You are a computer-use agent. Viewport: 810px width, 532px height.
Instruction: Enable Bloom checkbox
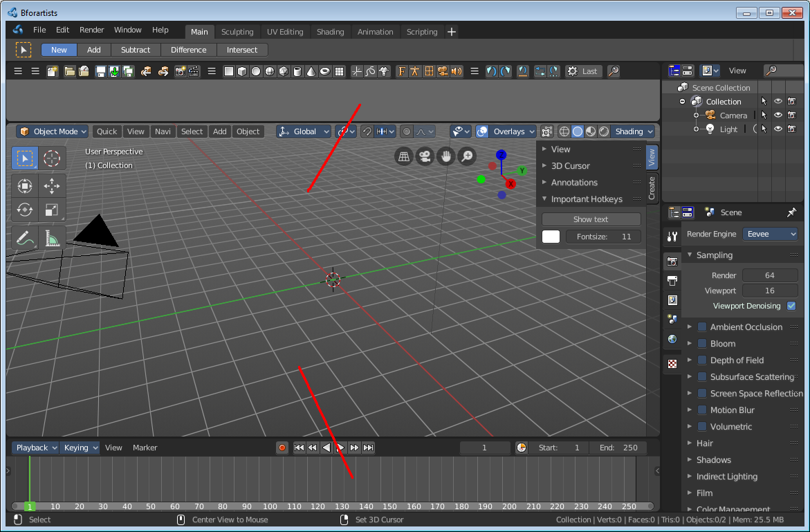click(702, 343)
